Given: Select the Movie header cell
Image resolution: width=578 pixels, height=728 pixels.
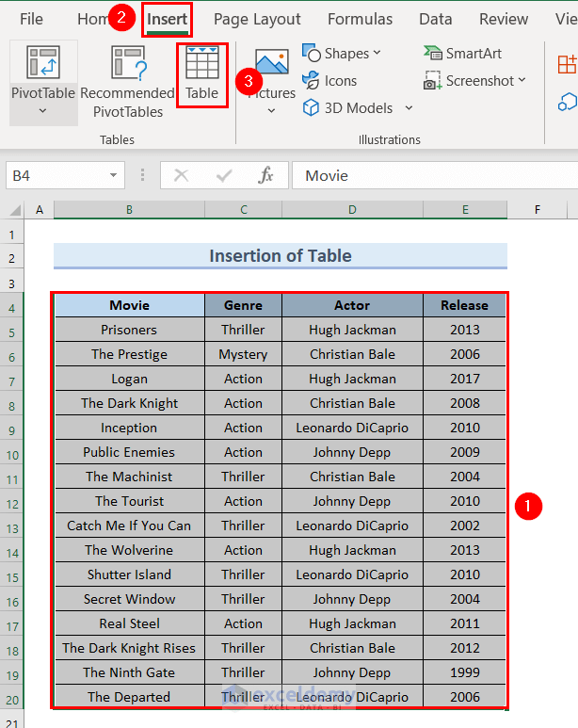Looking at the screenshot, I should [x=130, y=305].
